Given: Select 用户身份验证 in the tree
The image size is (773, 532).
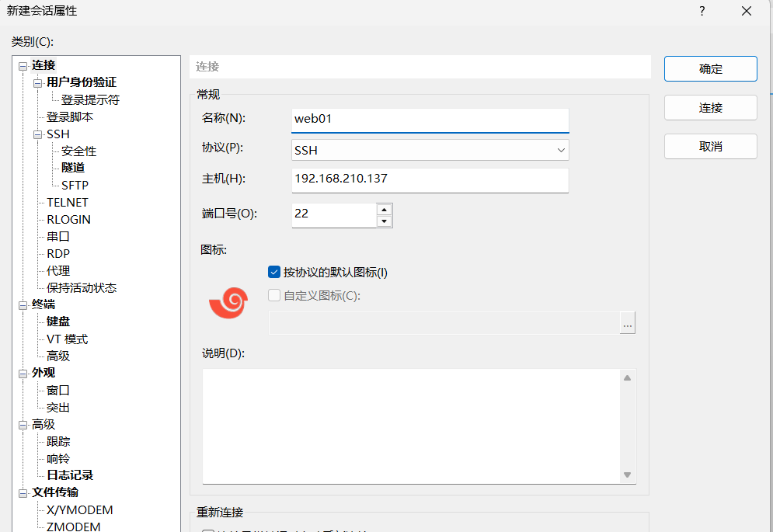Looking at the screenshot, I should pos(82,82).
